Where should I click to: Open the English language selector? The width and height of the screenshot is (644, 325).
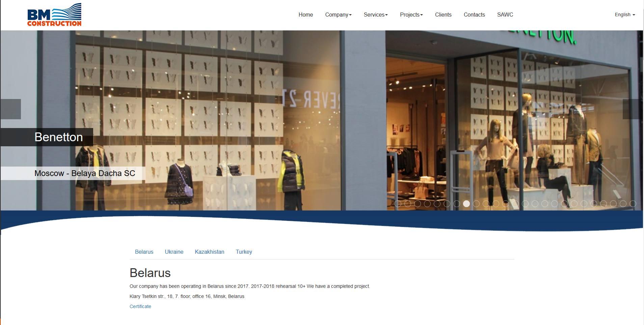pyautogui.click(x=625, y=15)
